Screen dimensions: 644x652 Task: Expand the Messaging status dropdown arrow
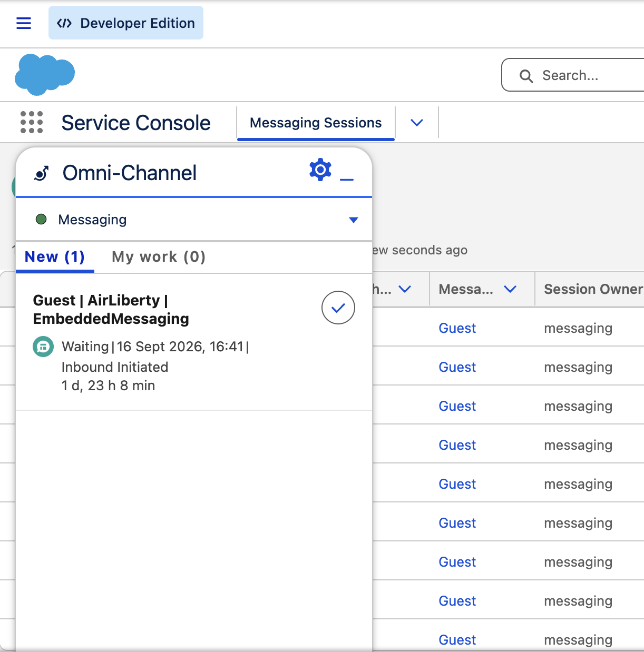click(354, 220)
